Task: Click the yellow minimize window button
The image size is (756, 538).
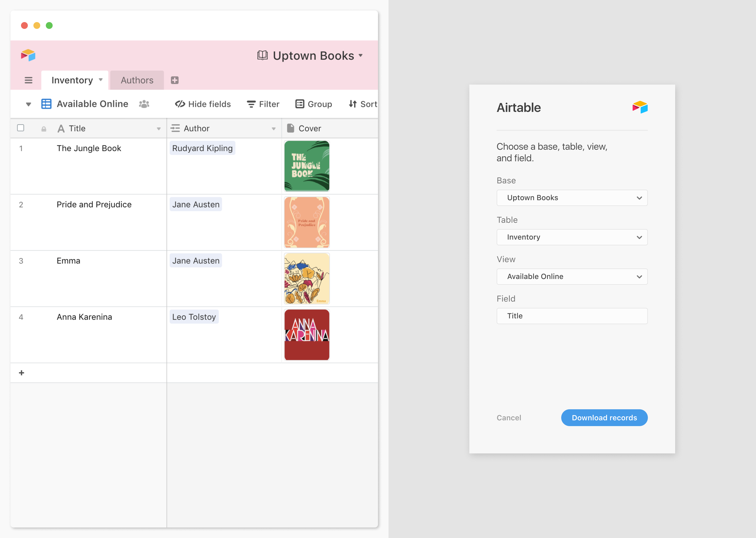Action: [37, 25]
